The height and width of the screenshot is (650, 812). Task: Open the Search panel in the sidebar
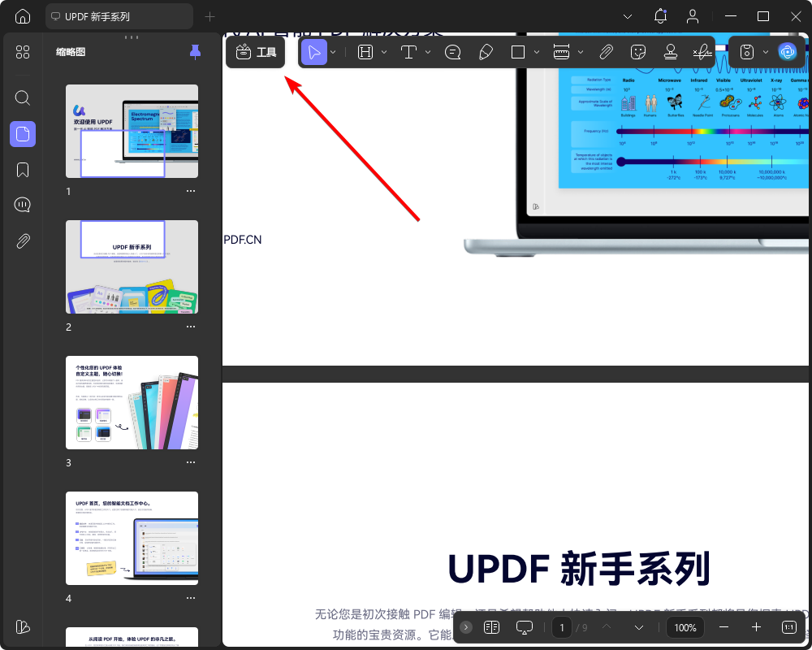(22, 97)
